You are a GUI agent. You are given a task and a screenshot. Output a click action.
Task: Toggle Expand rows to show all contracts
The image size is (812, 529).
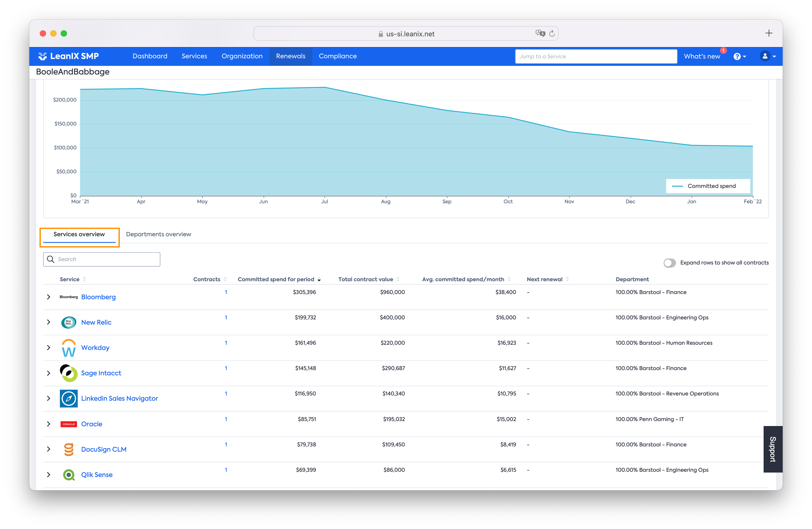coord(669,263)
